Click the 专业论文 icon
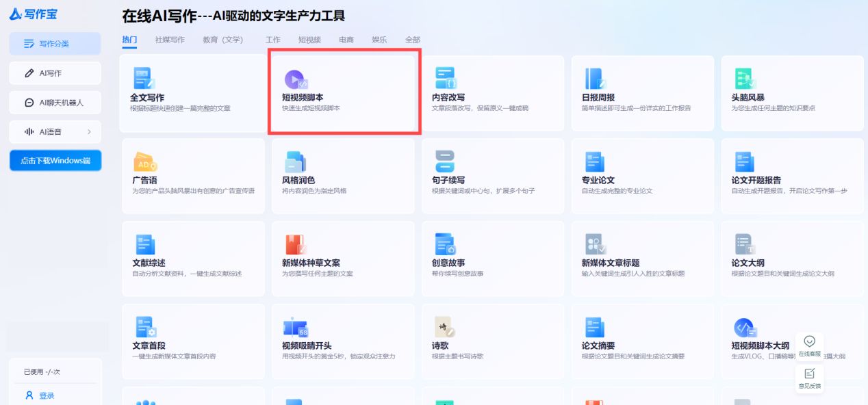Image resolution: width=868 pixels, height=405 pixels. (595, 162)
